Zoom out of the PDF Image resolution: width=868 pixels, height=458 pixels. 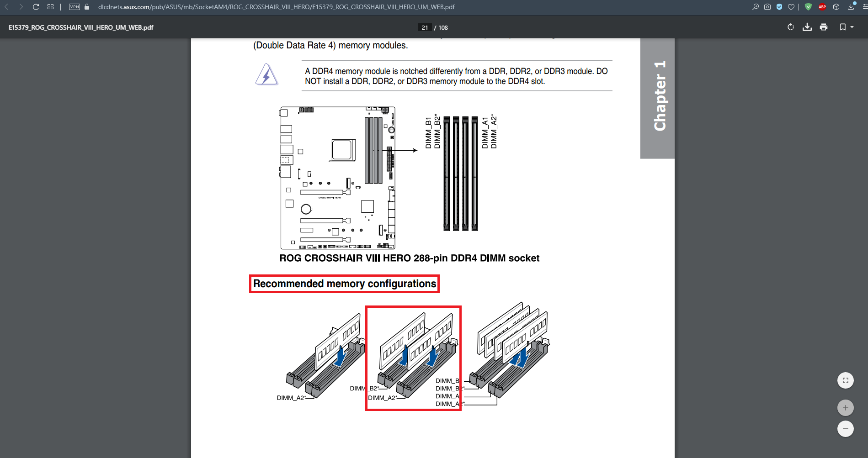coord(846,429)
